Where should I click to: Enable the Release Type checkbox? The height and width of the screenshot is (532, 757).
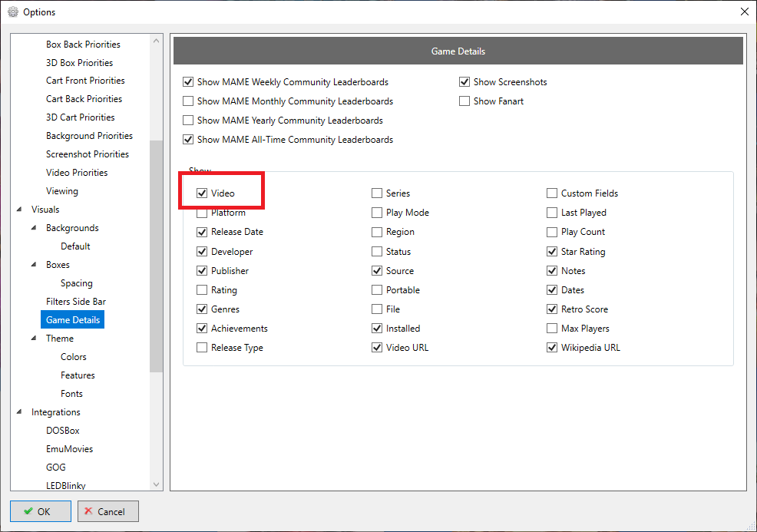(x=202, y=348)
